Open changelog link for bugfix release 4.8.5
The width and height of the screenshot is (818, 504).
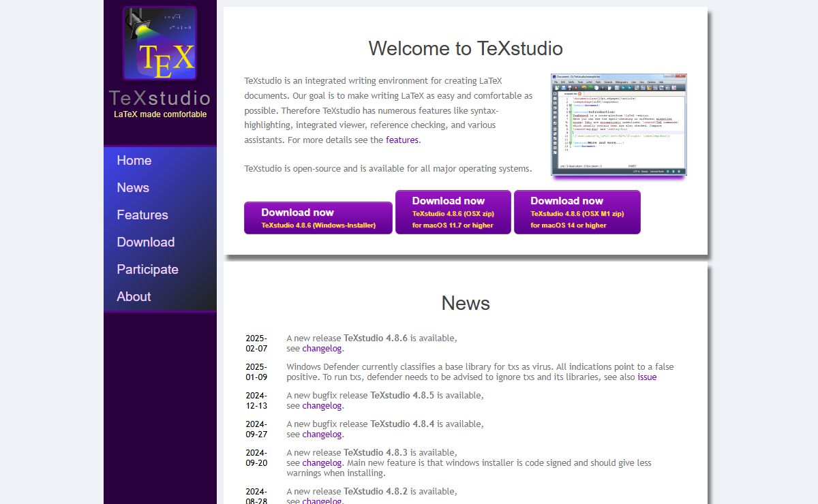pos(322,405)
